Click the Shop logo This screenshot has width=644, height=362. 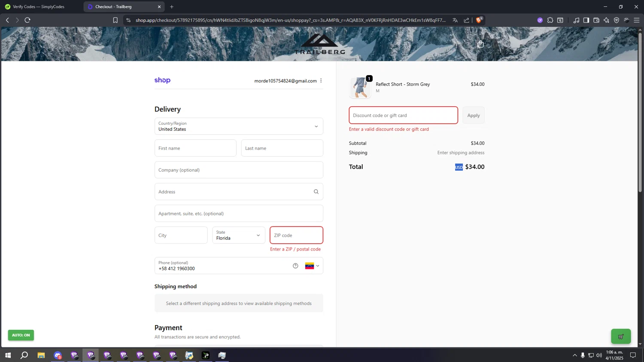pyautogui.click(x=162, y=80)
